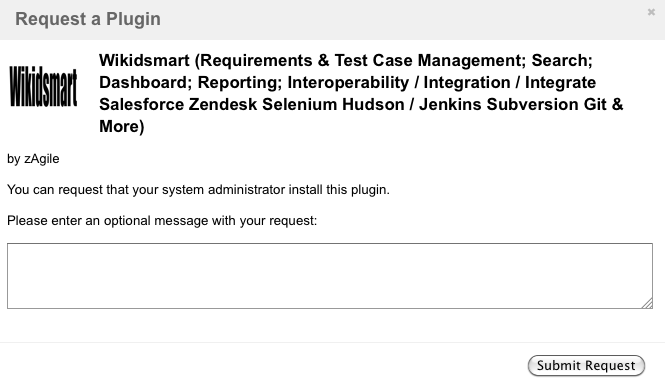Close the Request a Plugin dialog
Image resolution: width=665 pixels, height=379 pixels.
(x=651, y=12)
